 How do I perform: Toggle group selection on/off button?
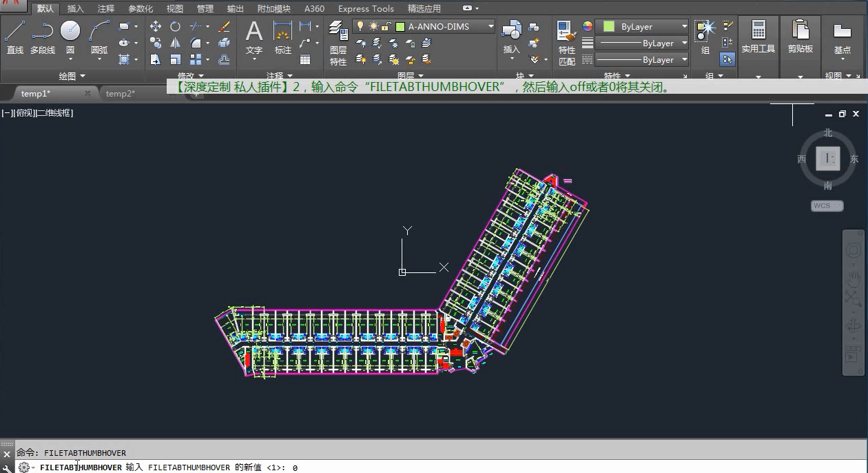(x=728, y=59)
